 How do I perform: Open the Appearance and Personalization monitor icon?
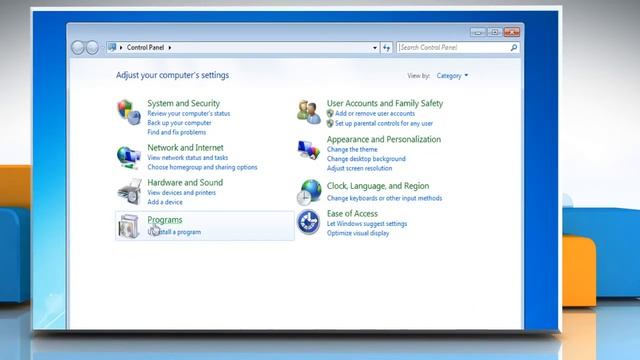pos(309,150)
